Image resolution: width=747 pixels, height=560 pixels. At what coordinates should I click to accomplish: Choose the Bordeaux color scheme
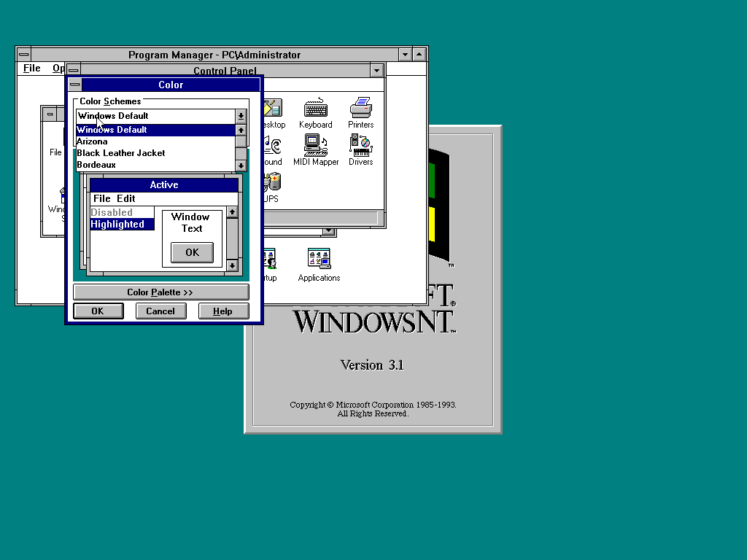tap(156, 165)
